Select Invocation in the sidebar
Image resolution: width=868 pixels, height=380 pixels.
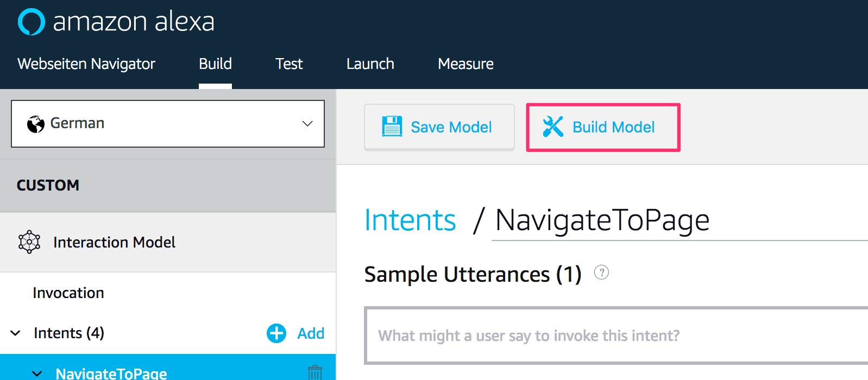click(x=68, y=293)
